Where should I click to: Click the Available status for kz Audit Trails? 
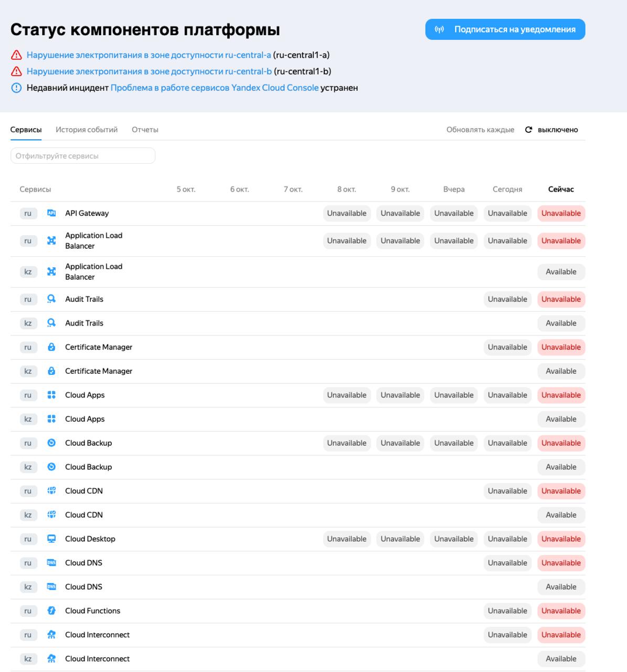(561, 323)
